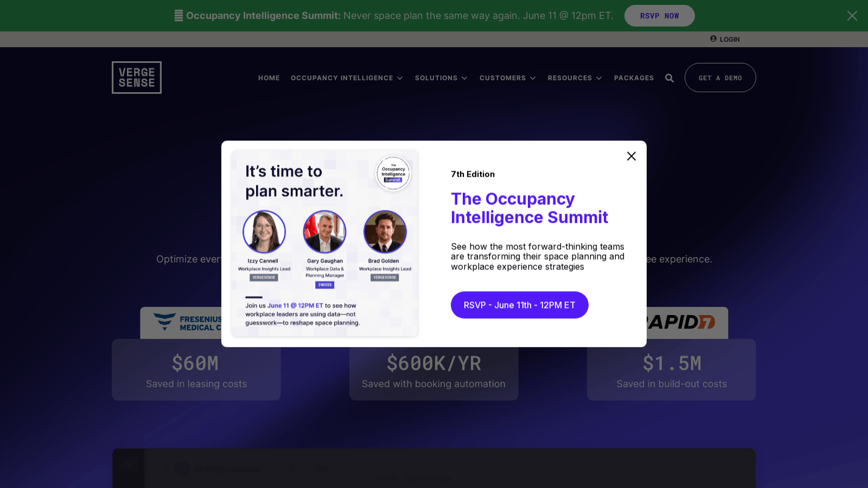
Task: Open the SOLUTIONS menu
Action: point(436,78)
